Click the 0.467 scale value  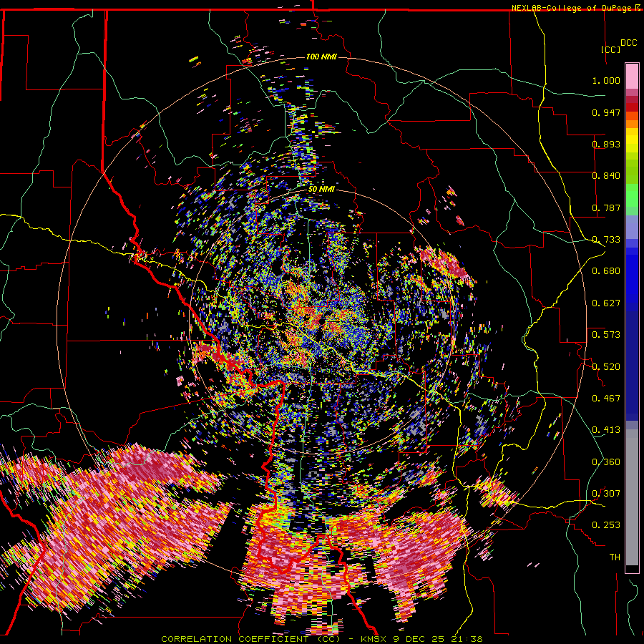pyautogui.click(x=606, y=399)
